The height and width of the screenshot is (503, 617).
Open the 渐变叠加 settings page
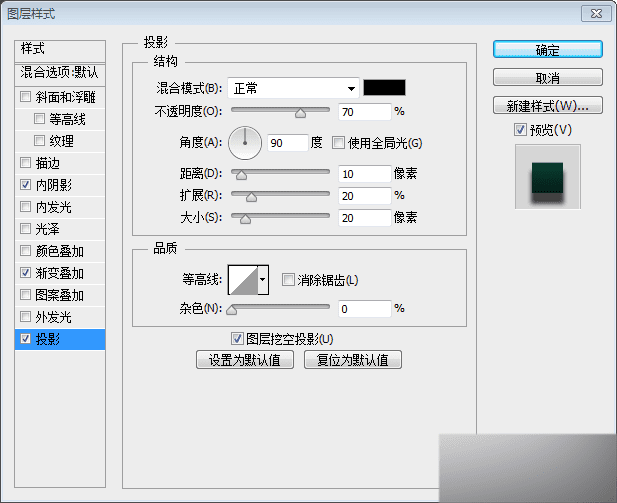click(59, 273)
